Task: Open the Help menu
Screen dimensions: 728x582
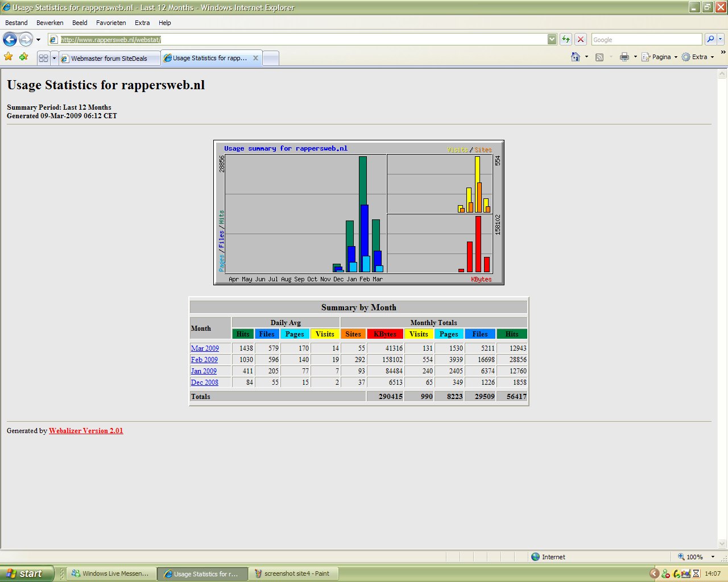Action: point(165,23)
